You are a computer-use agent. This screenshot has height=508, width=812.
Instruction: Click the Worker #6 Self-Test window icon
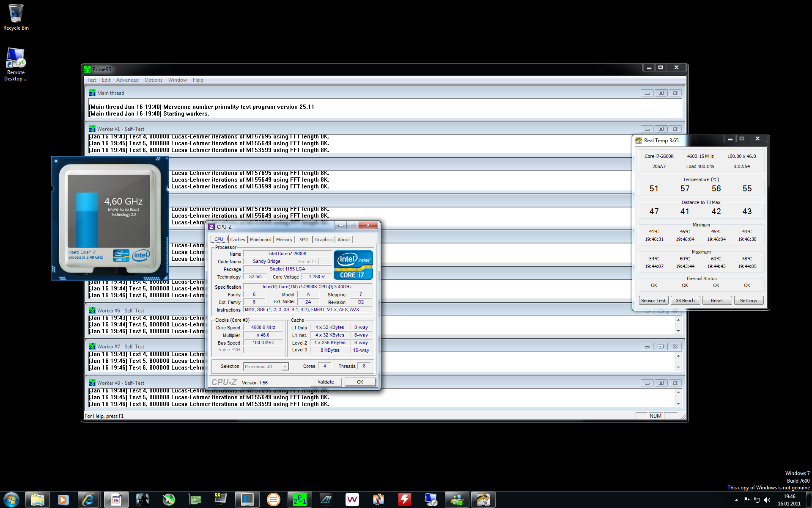tap(92, 310)
